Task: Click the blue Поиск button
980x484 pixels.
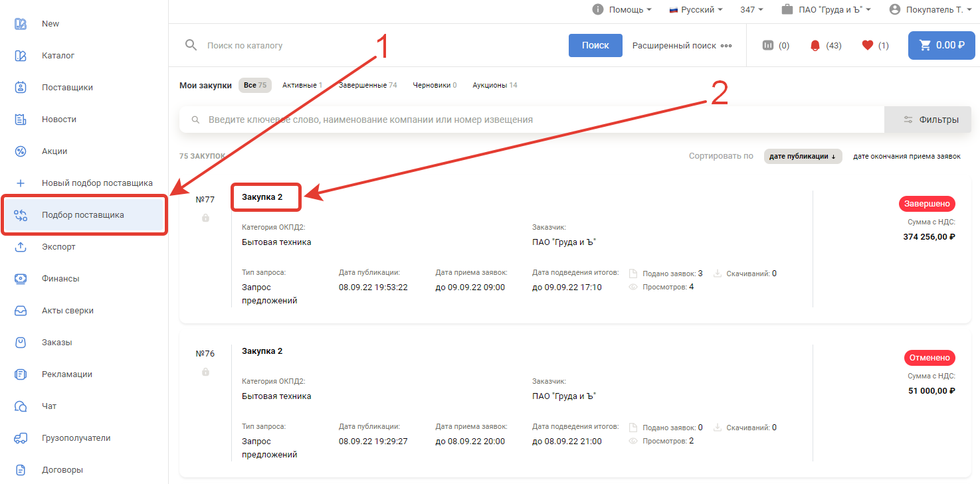Action: click(x=595, y=45)
